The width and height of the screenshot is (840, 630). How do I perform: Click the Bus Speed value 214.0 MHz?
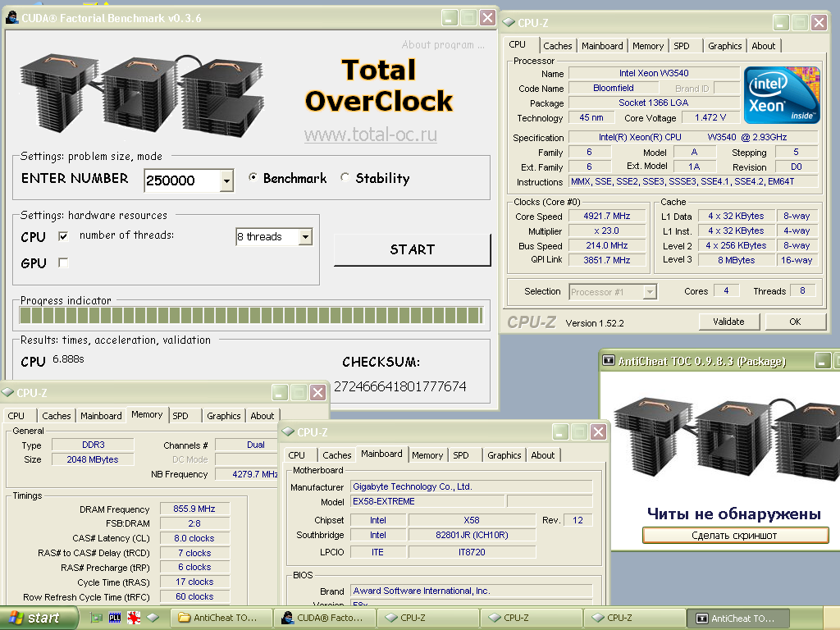[x=607, y=245]
